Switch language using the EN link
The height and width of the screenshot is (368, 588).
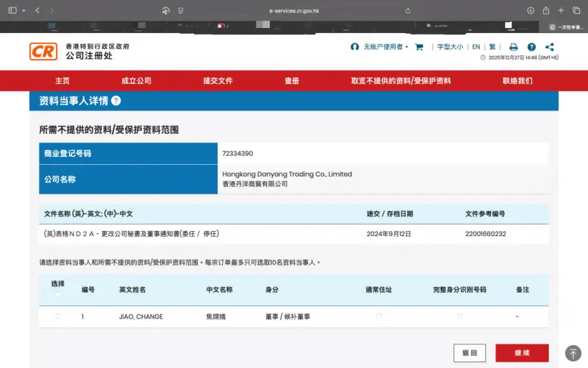coord(476,46)
